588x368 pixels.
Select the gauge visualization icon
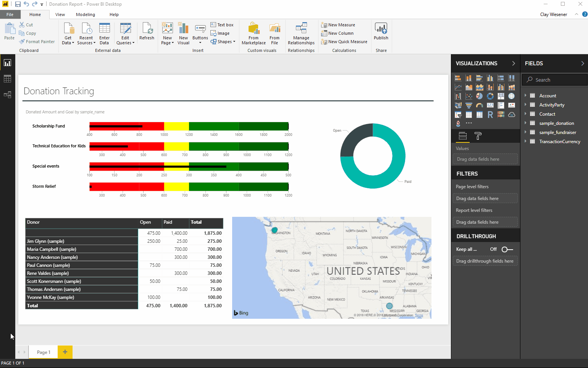point(479,105)
